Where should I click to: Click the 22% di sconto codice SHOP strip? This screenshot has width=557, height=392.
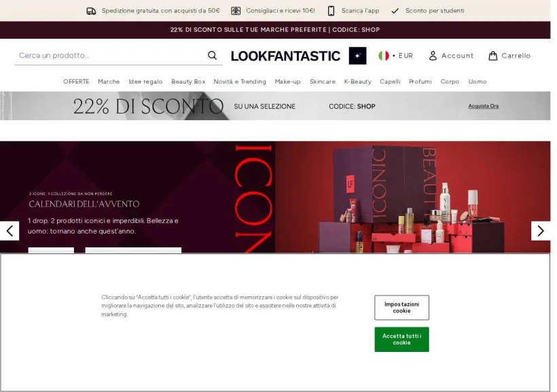click(x=275, y=30)
